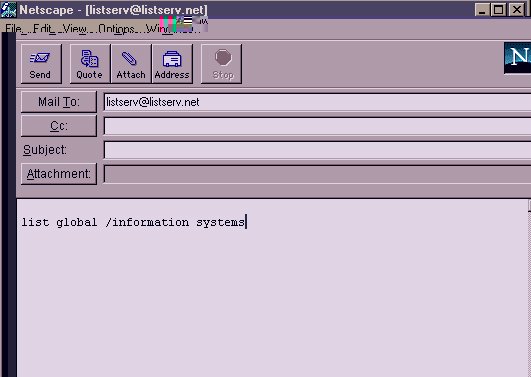Click the empty Subject input field
The width and height of the screenshot is (531, 377).
coord(317,150)
